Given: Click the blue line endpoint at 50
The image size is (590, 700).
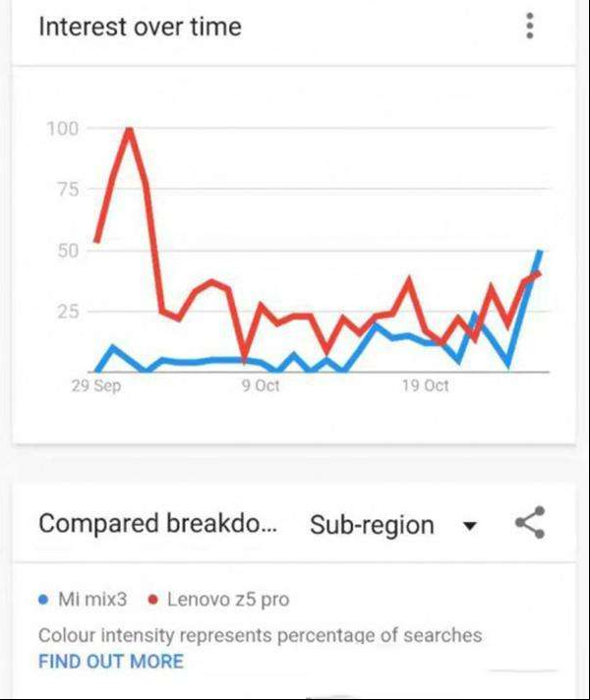Looking at the screenshot, I should [540, 253].
